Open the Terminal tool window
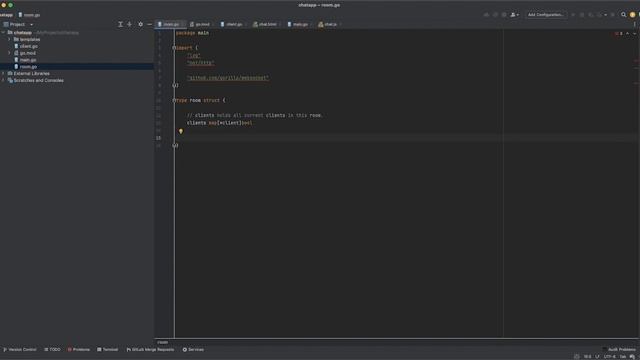The height and width of the screenshot is (360, 640). (108, 349)
